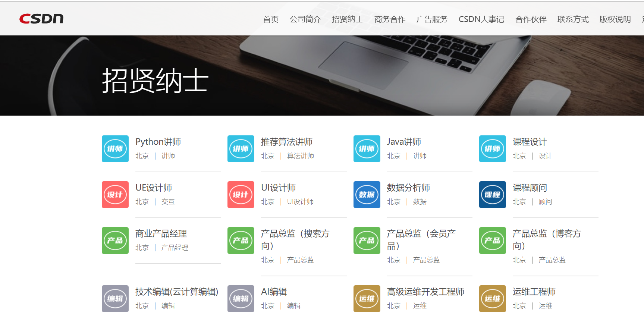Screen dimensions: 644x314
Task: Open the UE设计师 job posting
Action: [x=154, y=188]
